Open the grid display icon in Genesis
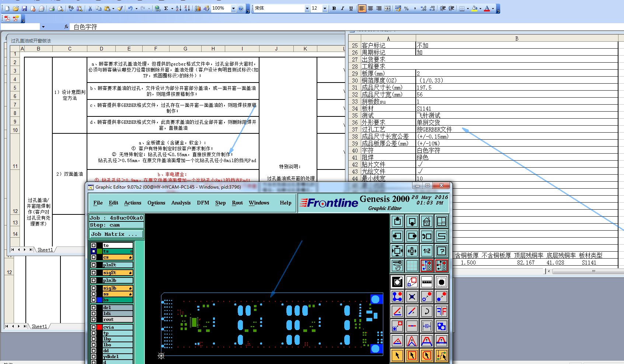The height and width of the screenshot is (364, 624). [412, 265]
